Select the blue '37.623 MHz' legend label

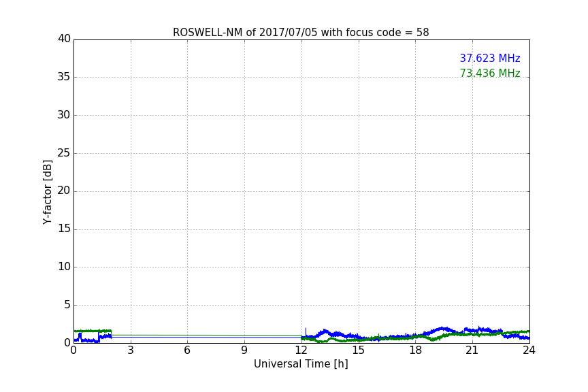490,58
